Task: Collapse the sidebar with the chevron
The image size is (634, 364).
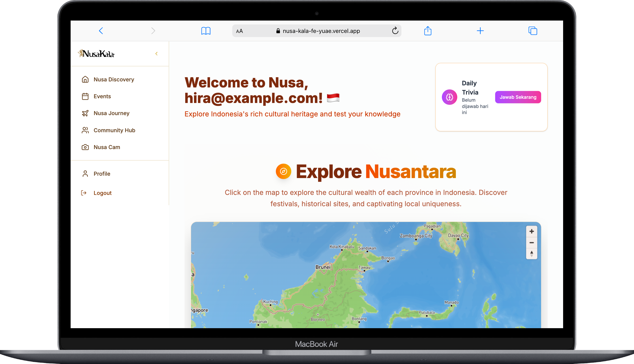Action: point(157,54)
